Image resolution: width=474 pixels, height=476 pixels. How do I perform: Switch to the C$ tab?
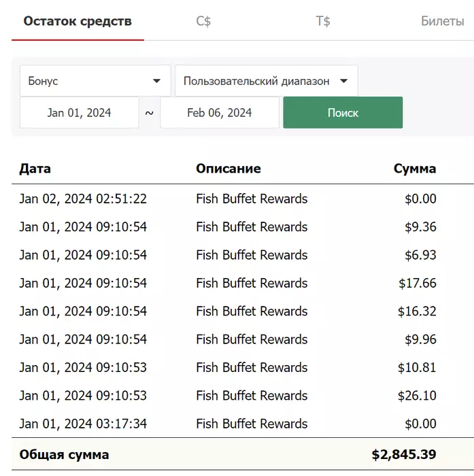pos(203,21)
